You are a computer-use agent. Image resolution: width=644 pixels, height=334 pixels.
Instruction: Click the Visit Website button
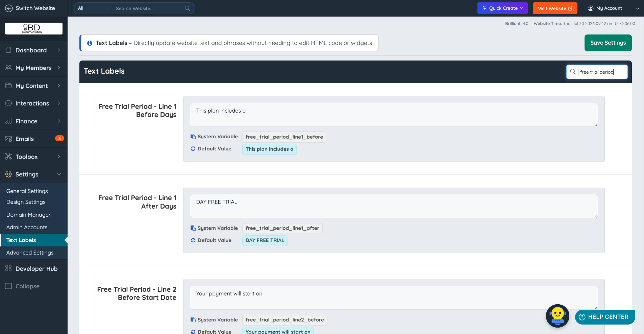pyautogui.click(x=555, y=8)
